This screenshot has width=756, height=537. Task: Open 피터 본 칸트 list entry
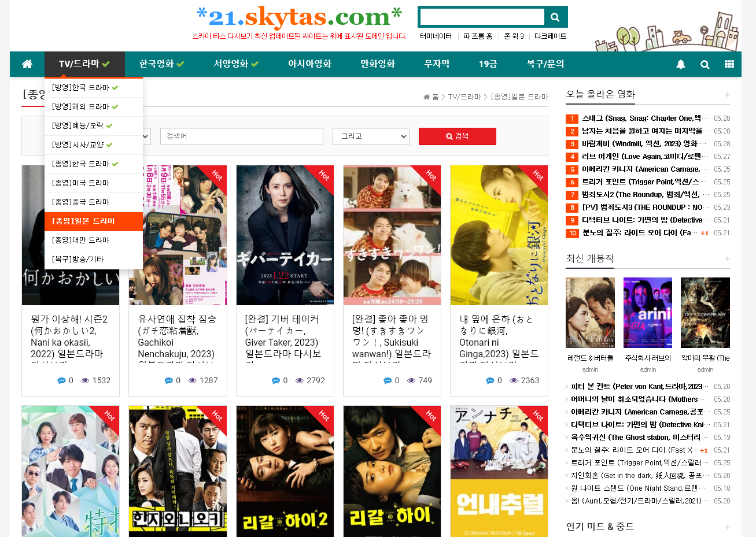tap(639, 387)
